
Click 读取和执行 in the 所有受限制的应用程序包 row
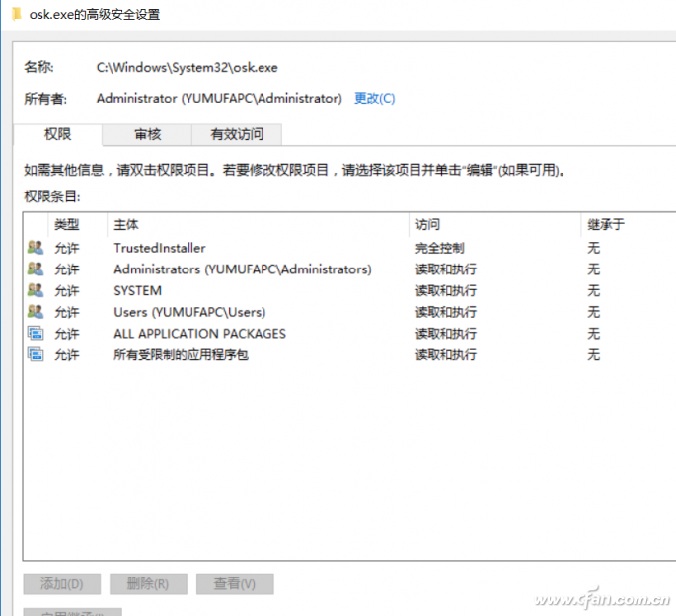(446, 355)
